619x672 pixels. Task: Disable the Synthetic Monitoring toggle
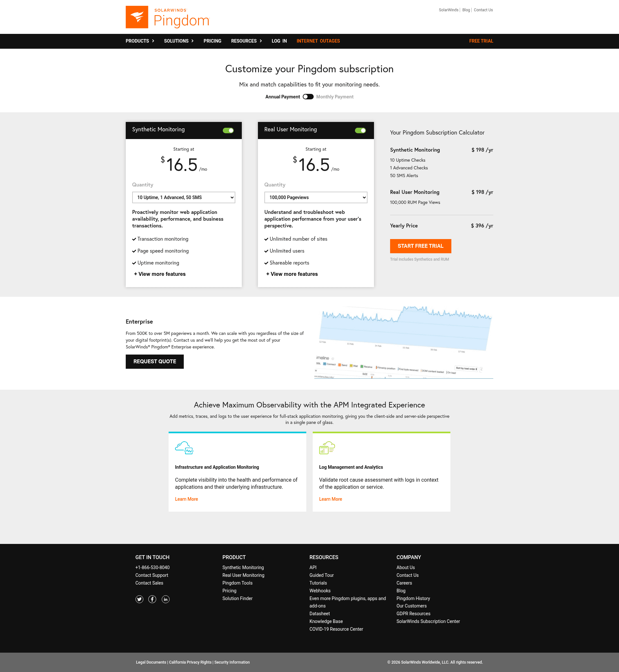[x=228, y=130]
